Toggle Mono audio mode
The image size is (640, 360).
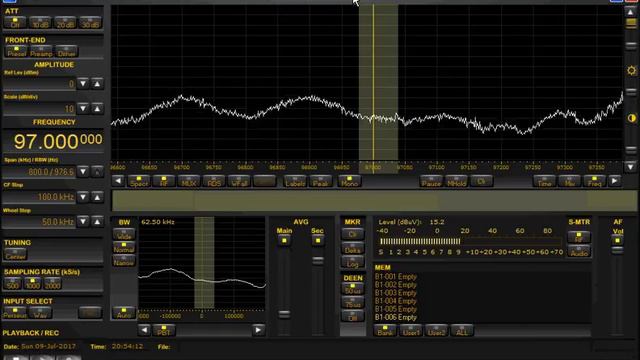click(x=349, y=181)
